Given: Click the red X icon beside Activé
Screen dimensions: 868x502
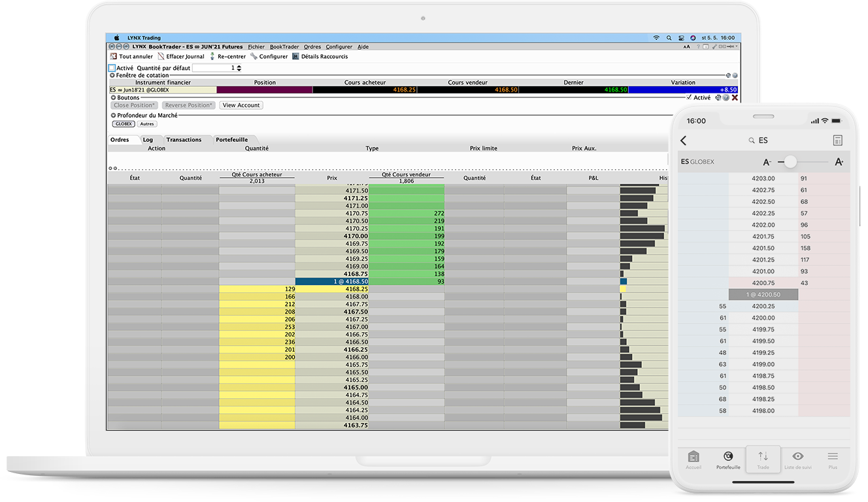Looking at the screenshot, I should click(735, 97).
